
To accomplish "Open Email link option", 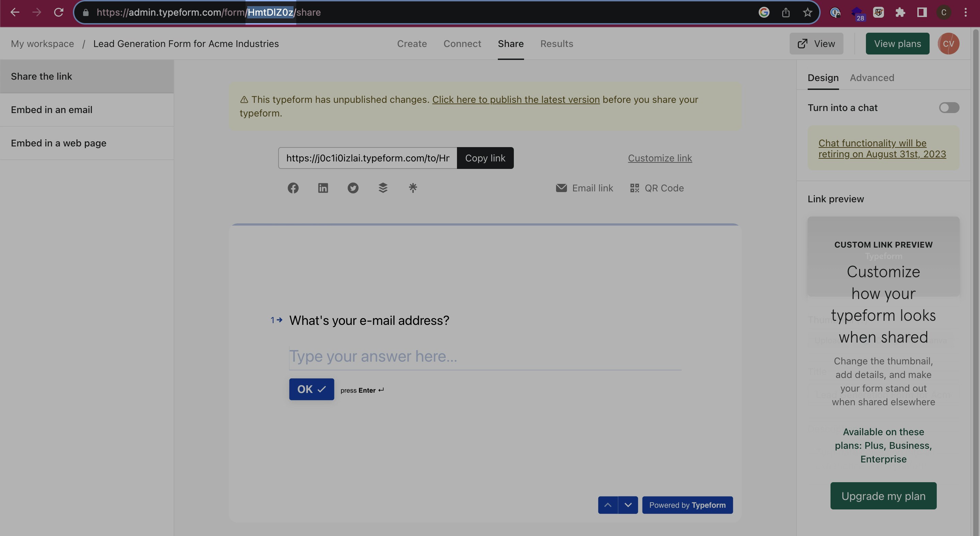I will click(584, 188).
